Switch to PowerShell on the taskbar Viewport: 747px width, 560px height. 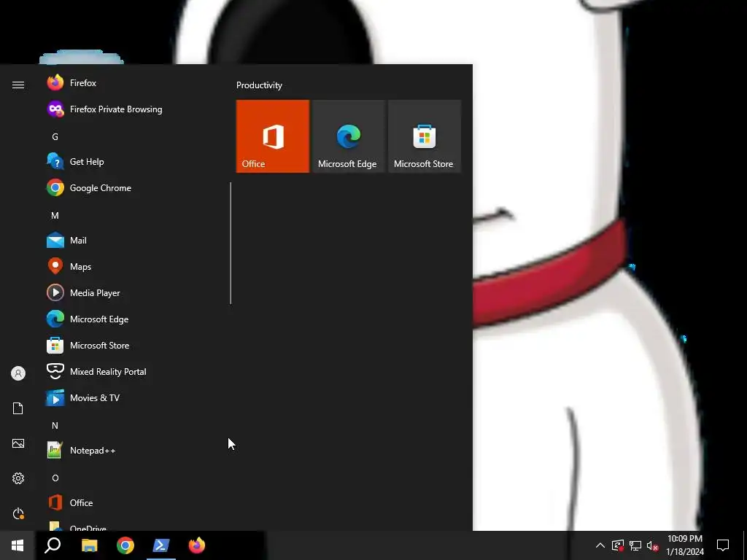tap(161, 545)
